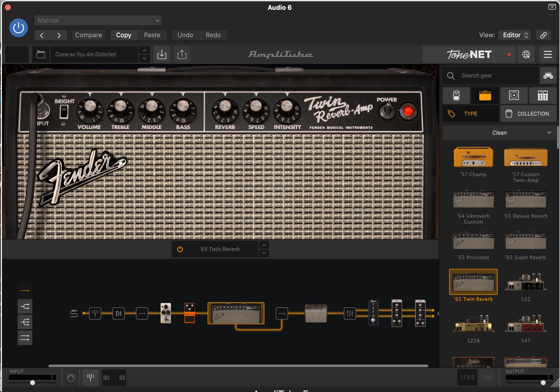Click the save preset download icon
Viewport: 560px width, 392px height.
(x=162, y=54)
